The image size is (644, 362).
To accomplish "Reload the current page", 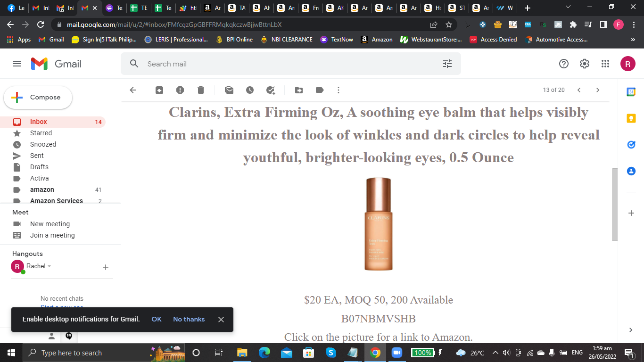I will (x=41, y=25).
